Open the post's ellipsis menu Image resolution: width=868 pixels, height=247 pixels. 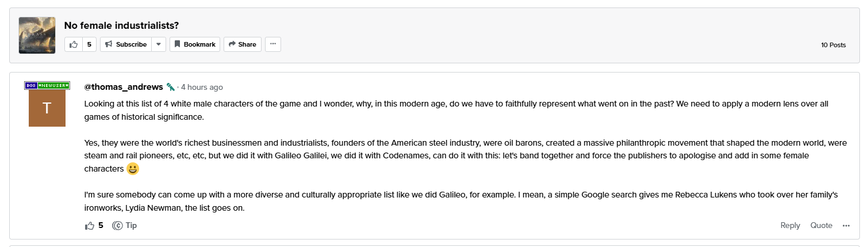pos(846,226)
